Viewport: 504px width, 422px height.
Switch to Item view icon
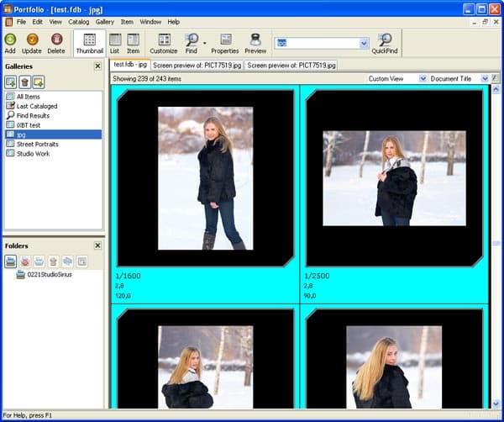(133, 40)
